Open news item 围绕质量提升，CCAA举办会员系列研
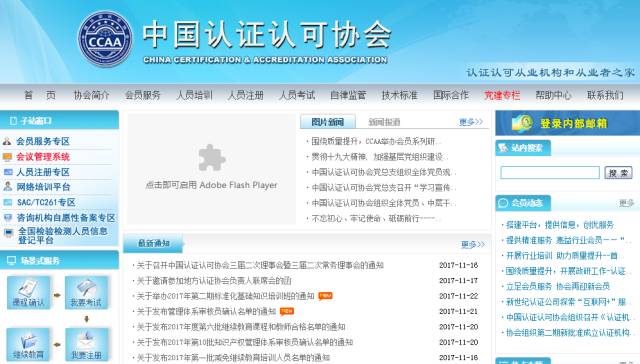Screen dimensions: 640x364 [x=376, y=141]
